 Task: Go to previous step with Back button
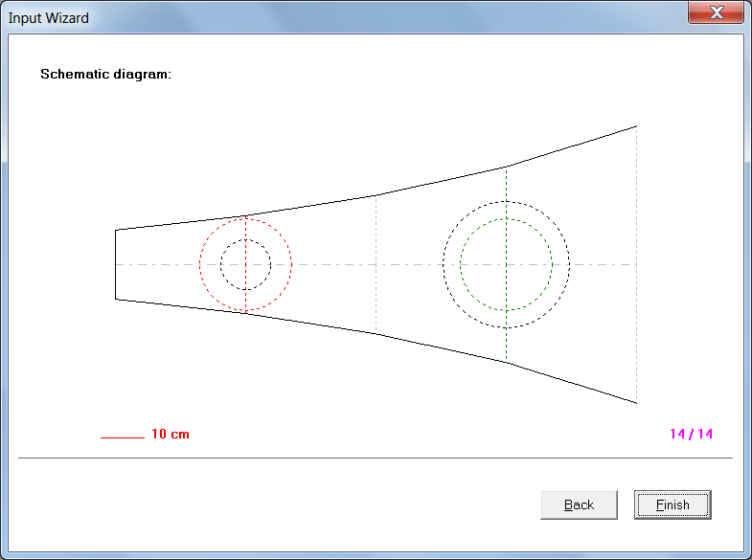pyautogui.click(x=579, y=504)
